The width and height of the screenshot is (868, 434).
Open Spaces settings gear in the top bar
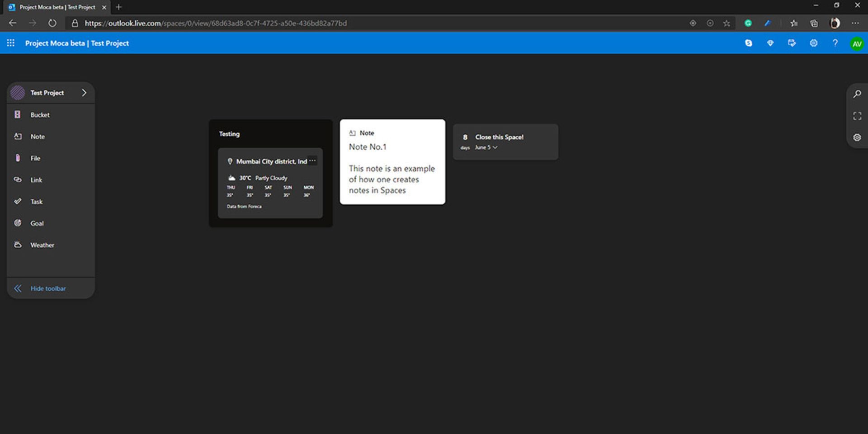tap(813, 43)
